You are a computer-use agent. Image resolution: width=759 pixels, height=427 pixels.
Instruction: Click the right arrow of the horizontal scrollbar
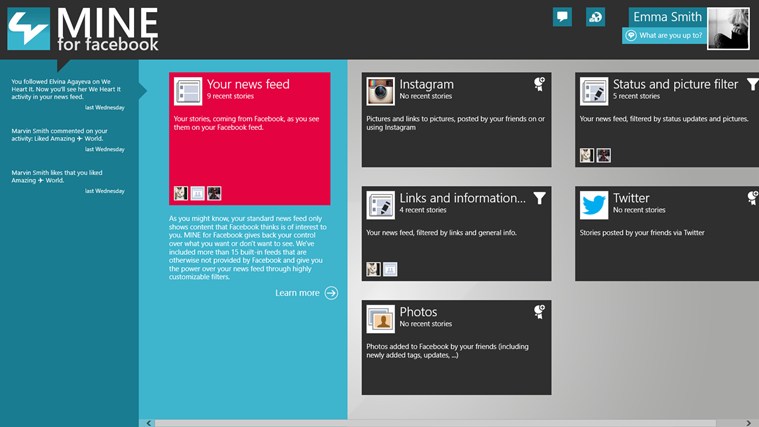(x=748, y=423)
